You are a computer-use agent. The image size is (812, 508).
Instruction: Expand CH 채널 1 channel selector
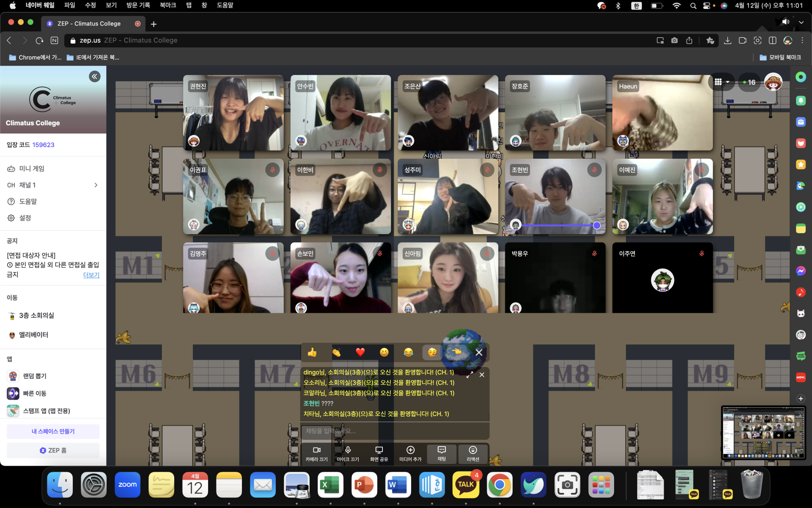coord(53,185)
